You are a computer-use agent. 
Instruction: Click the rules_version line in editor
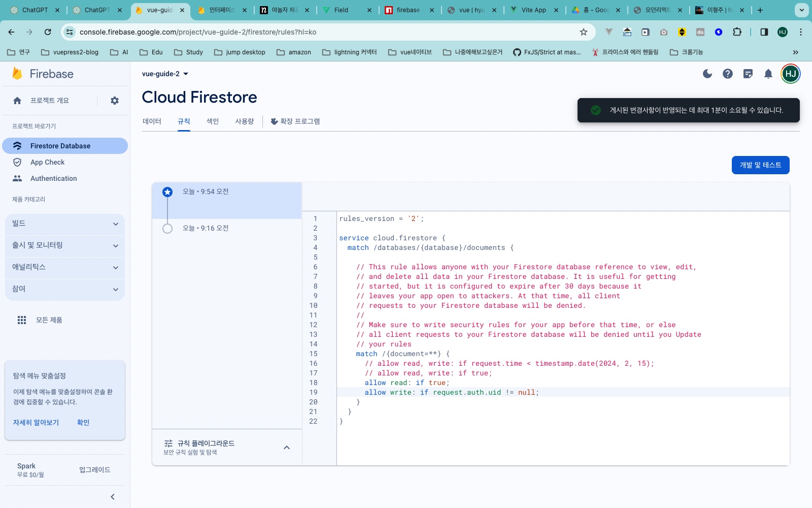381,218
